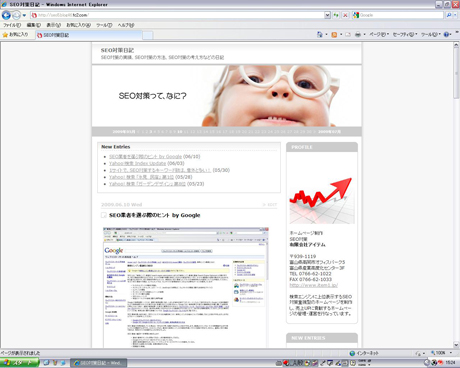
Task: Open the third New Entries link dated 05/30
Action: click(x=160, y=170)
